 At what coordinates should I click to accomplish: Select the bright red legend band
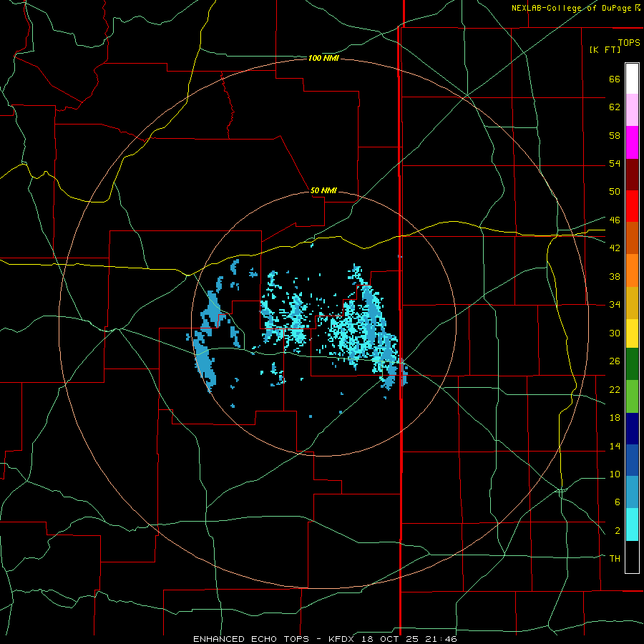coord(632,206)
